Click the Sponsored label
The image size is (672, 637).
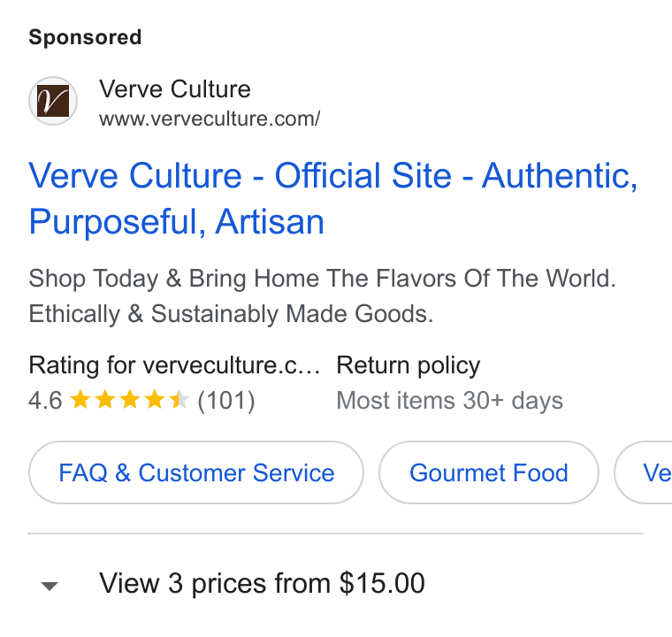click(85, 37)
